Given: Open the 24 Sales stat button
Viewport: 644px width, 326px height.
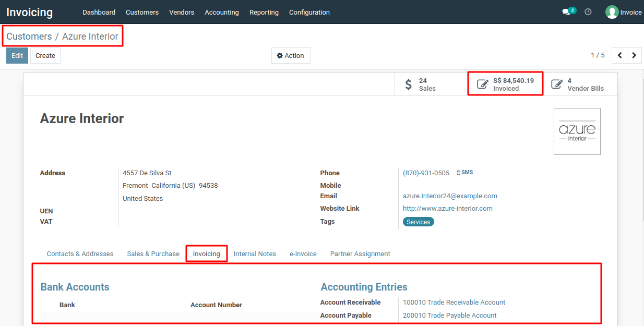Looking at the screenshot, I should point(432,84).
